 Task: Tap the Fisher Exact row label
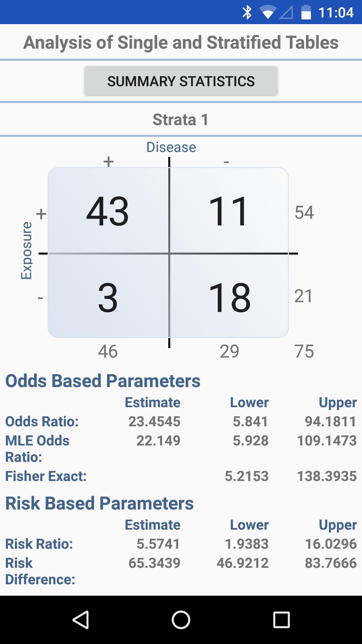tap(46, 476)
